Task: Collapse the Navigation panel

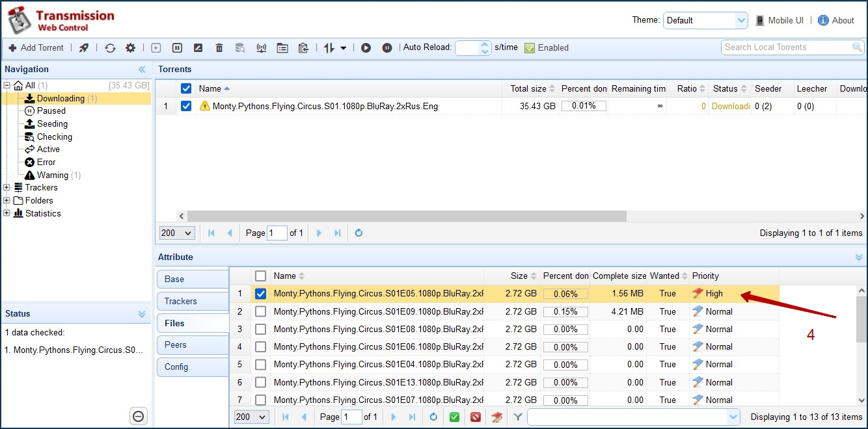Action: 142,70
